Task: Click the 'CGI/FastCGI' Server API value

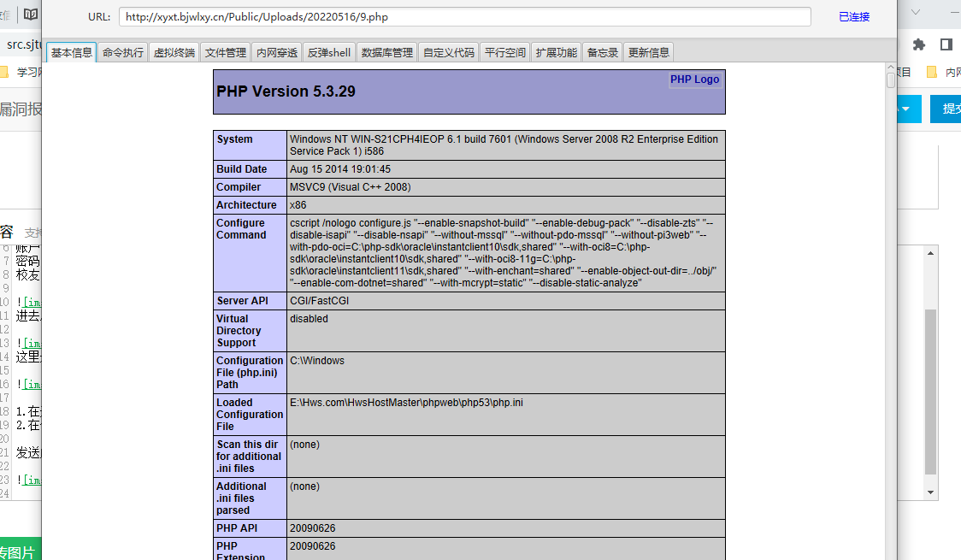Action: (319, 301)
